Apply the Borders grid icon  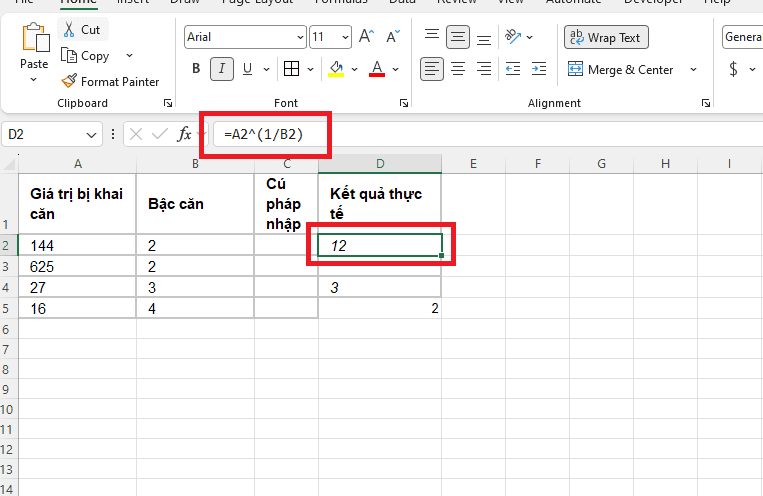291,69
